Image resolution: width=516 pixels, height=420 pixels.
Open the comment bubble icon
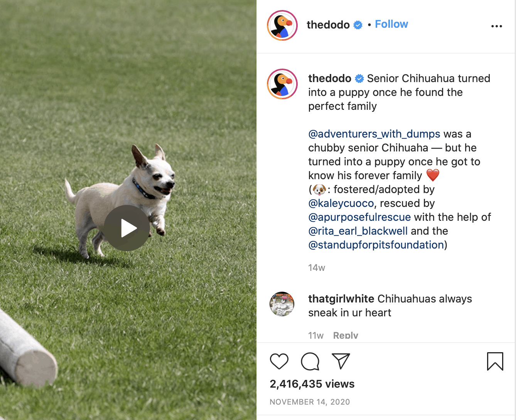(x=310, y=361)
